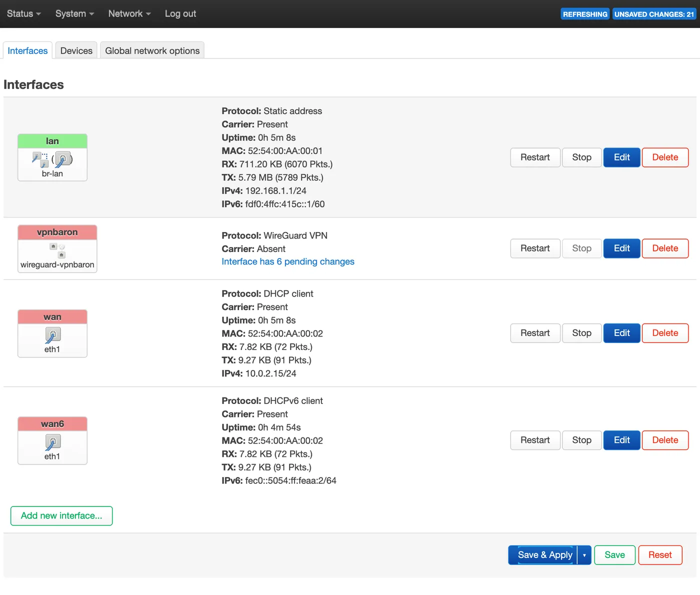Click Protocol: DHCP client text
Screen dimensions: 700x595
pyautogui.click(x=267, y=293)
